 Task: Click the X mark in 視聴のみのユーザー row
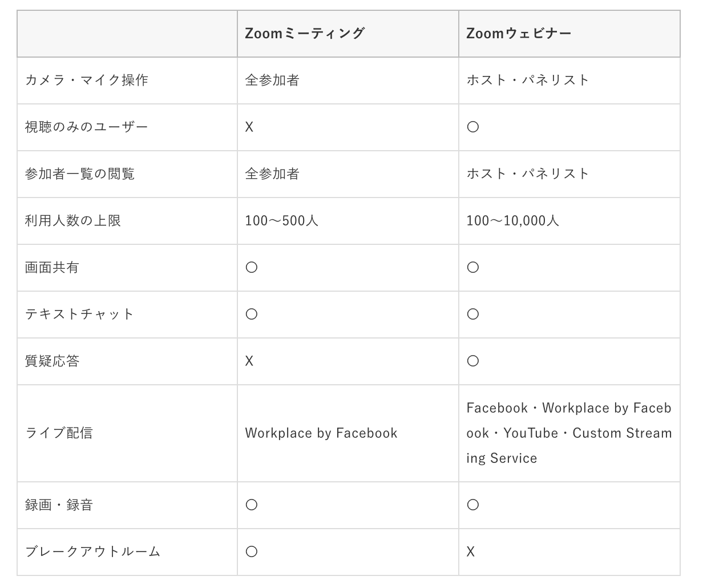pos(249,127)
